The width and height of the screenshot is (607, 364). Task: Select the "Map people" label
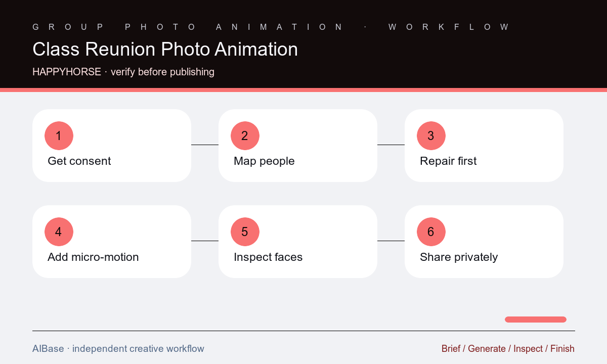[264, 161]
